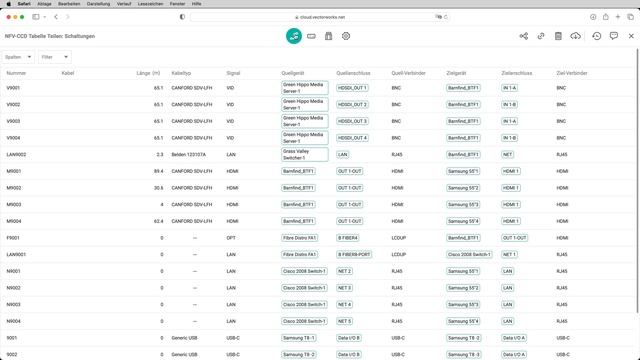Open the Lesezeichen menu

[150, 4]
